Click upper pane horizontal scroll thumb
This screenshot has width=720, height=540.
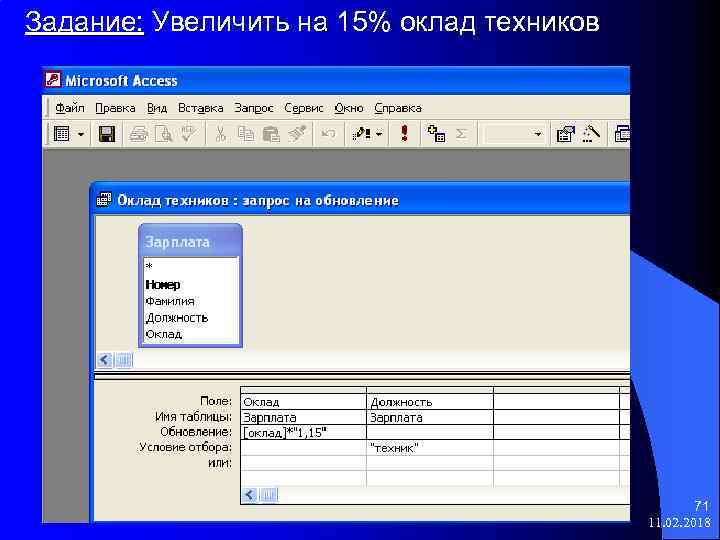124,360
